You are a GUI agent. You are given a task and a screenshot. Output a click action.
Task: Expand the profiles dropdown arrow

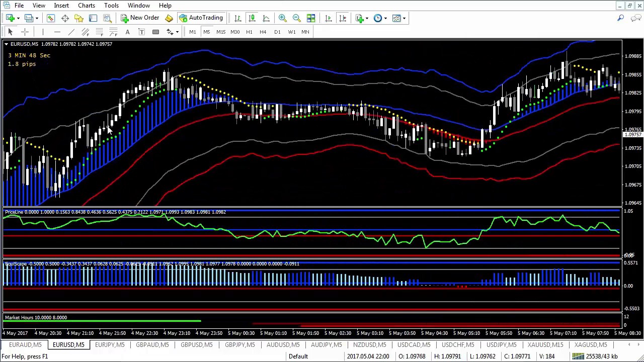37,19
